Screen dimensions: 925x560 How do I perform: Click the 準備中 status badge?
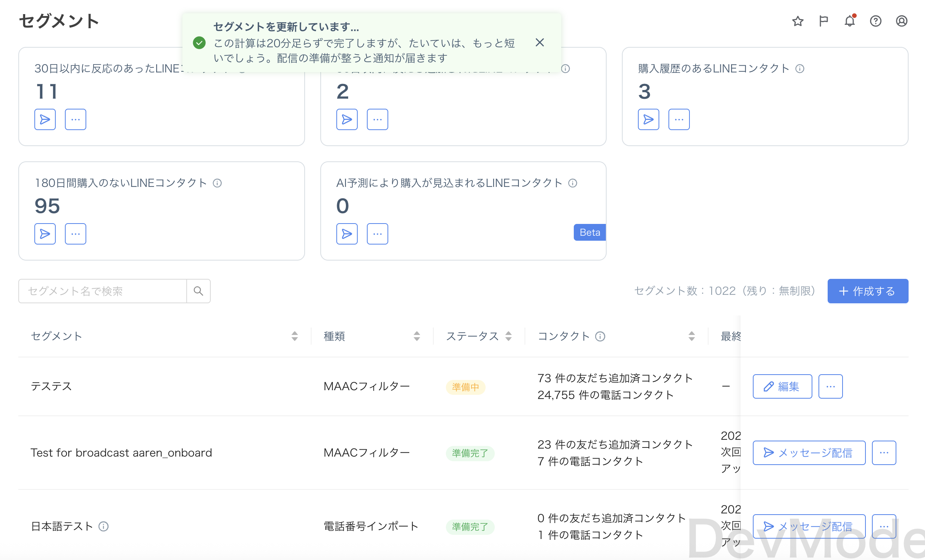tap(465, 387)
